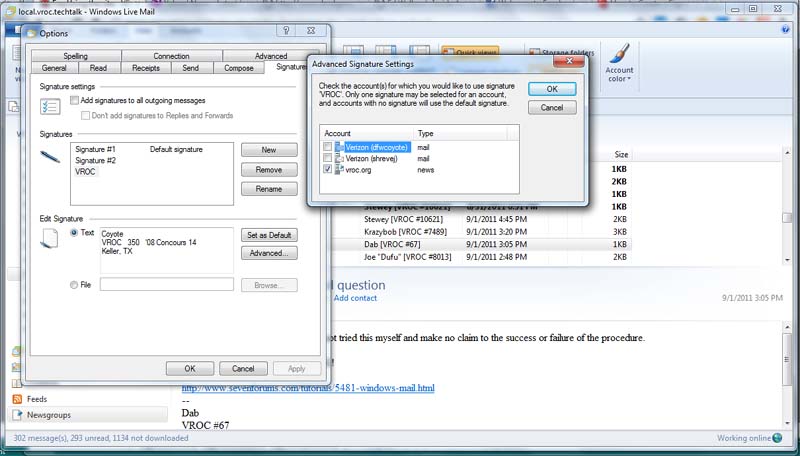Image resolution: width=800 pixels, height=456 pixels.
Task: Click the reading pane scroll up arrow
Action: (787, 327)
